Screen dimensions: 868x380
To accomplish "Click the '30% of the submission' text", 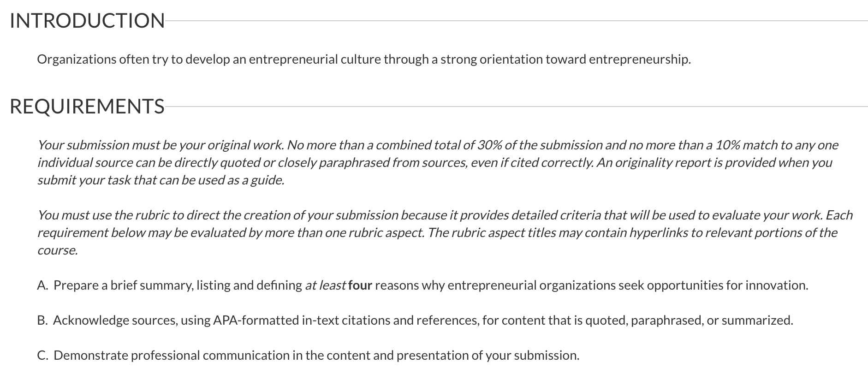I will pos(540,145).
